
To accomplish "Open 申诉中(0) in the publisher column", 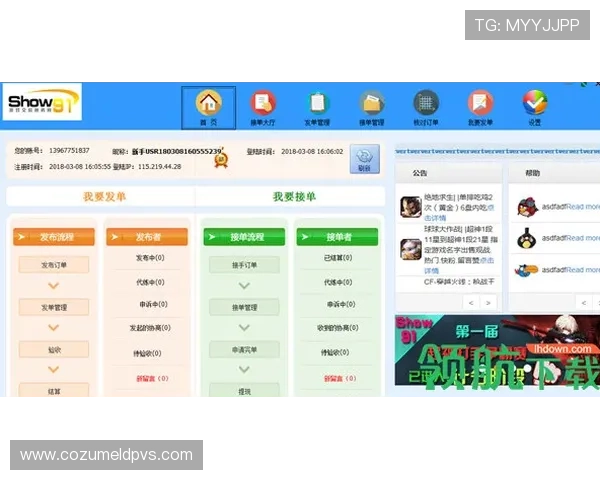I will [x=153, y=304].
